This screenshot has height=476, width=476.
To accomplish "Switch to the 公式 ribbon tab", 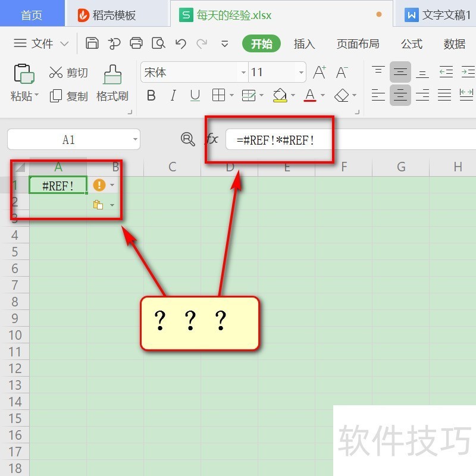I will 412,44.
